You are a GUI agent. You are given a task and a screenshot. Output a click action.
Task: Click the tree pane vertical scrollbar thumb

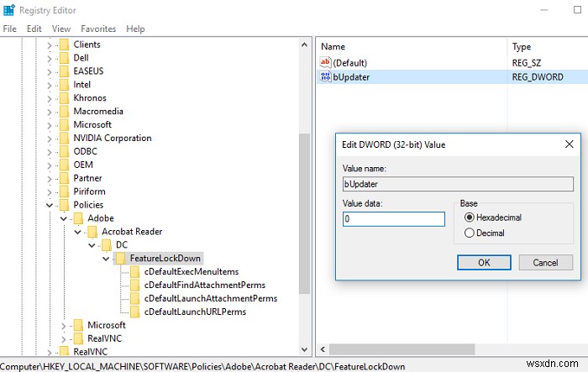coord(304,214)
